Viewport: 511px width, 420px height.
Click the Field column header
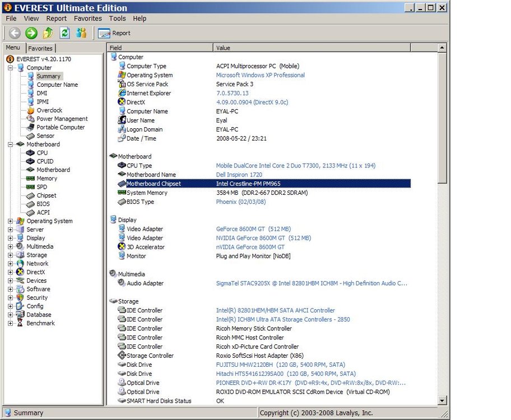coord(160,48)
